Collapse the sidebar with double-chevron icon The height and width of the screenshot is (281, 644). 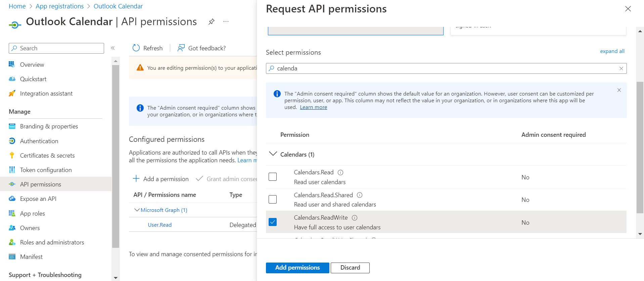113,48
